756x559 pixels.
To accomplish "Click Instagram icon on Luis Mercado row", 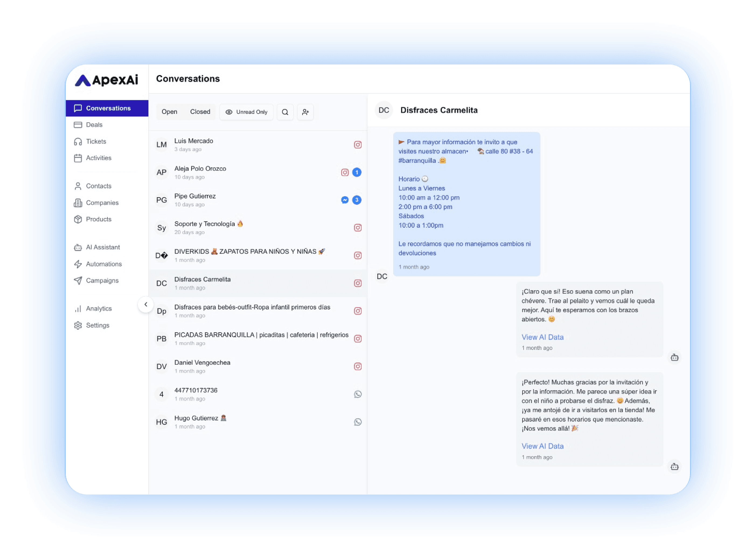I will (x=357, y=145).
